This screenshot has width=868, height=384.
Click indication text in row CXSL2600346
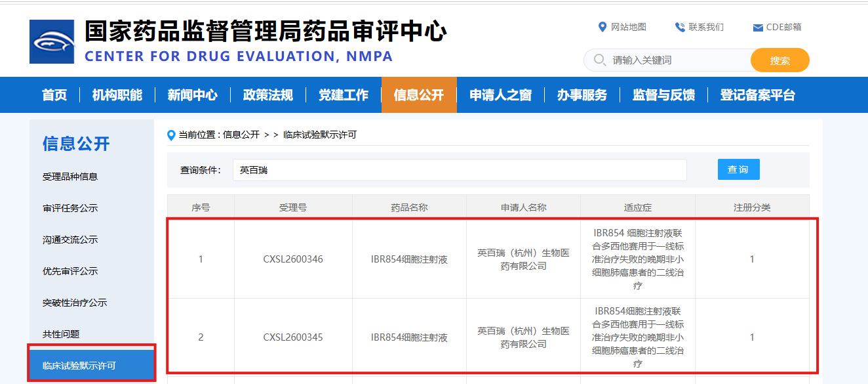638,259
